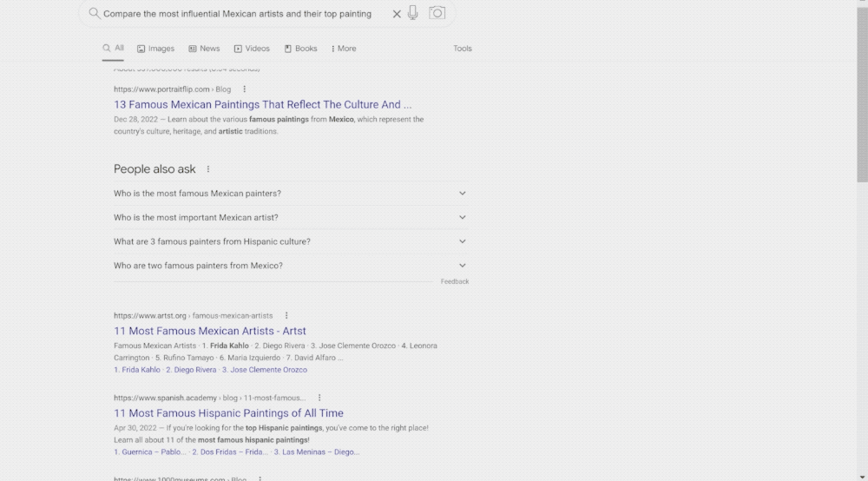This screenshot has width=868, height=481.
Task: Switch to Books tab
Action: click(300, 49)
